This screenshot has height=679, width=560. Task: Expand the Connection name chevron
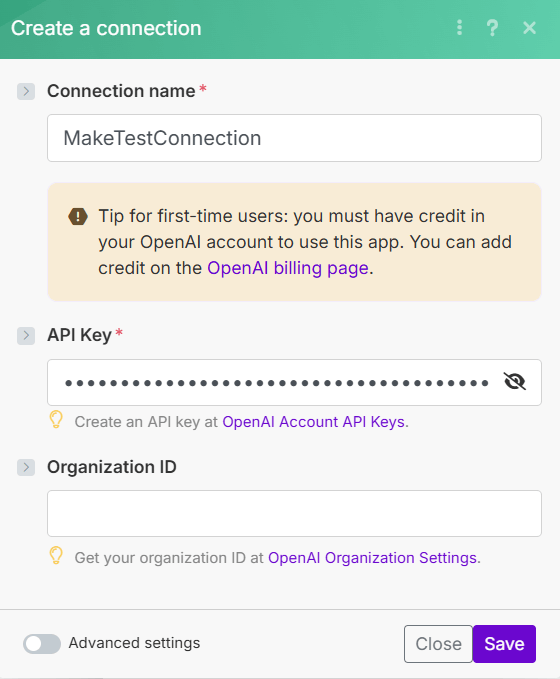[26, 91]
